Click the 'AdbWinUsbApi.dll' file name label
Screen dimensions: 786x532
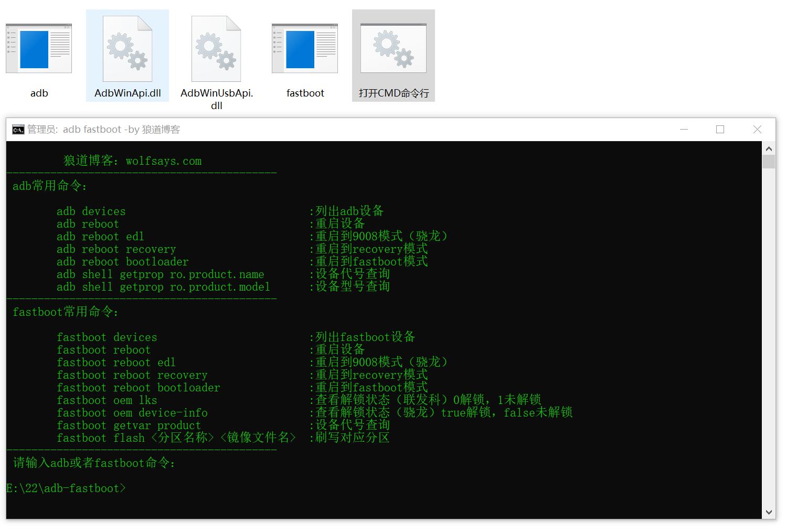[x=217, y=99]
